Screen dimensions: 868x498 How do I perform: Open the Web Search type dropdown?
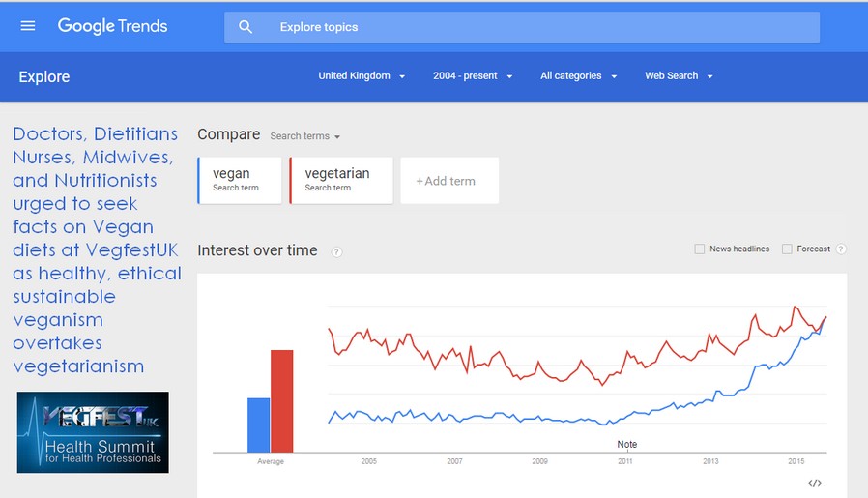(x=679, y=75)
